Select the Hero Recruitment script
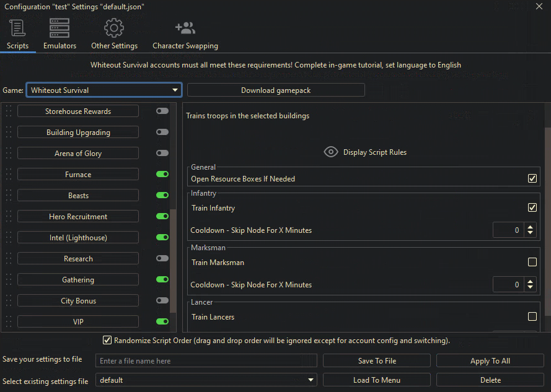This screenshot has width=551, height=392. tap(78, 216)
